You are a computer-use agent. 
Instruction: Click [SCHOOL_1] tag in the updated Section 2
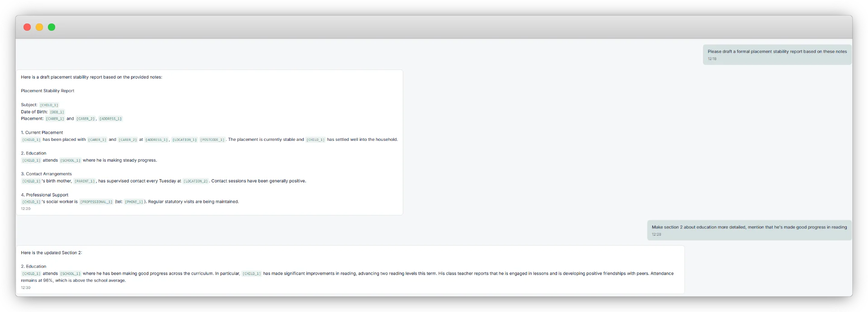[71, 274]
